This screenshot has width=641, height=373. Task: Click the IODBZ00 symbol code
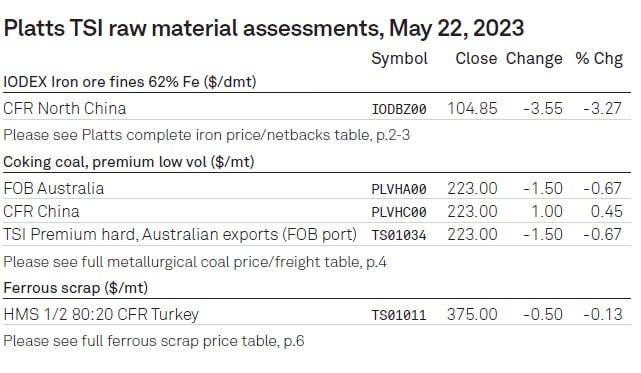[399, 109]
